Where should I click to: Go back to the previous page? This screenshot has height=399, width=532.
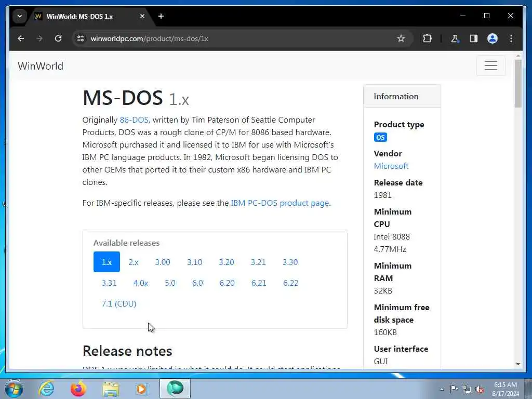pos(21,38)
